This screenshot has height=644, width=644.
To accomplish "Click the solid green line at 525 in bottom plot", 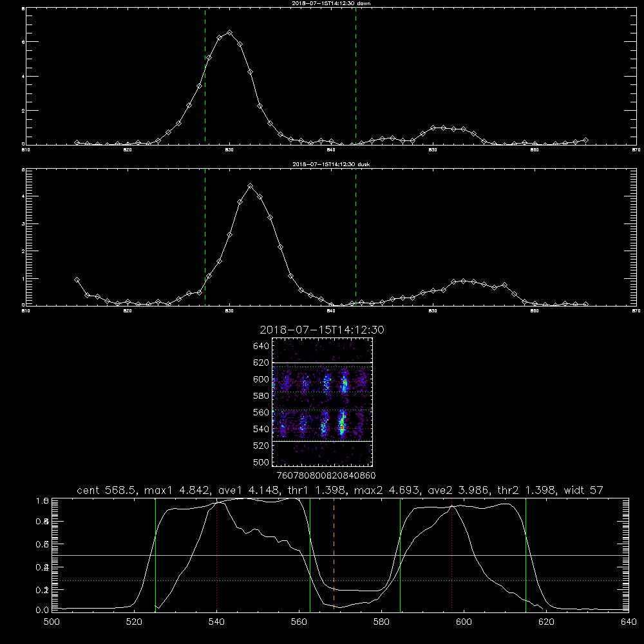I will click(x=155, y=554).
